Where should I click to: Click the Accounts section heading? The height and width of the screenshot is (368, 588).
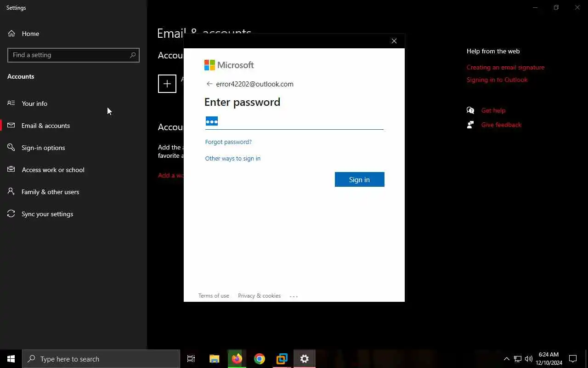[21, 76]
